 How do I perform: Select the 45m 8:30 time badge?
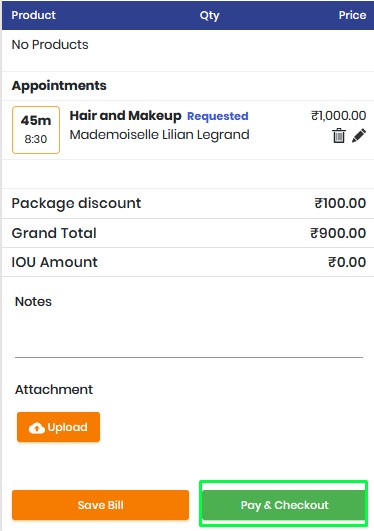click(x=36, y=130)
